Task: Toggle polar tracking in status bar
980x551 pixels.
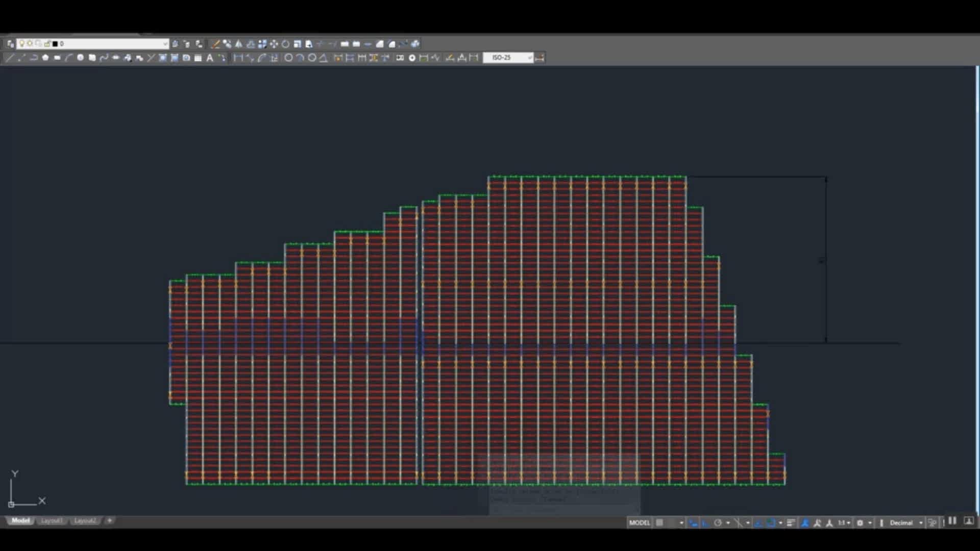Action: coord(718,522)
